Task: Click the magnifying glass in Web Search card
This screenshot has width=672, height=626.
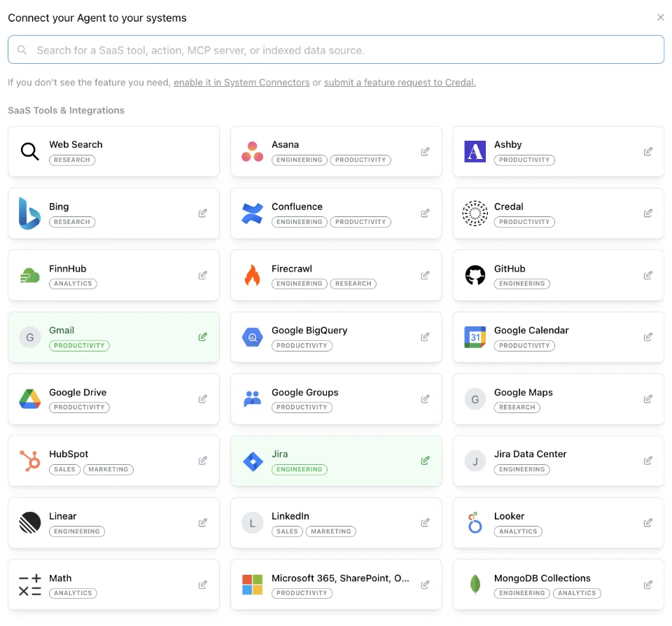Action: (29, 151)
